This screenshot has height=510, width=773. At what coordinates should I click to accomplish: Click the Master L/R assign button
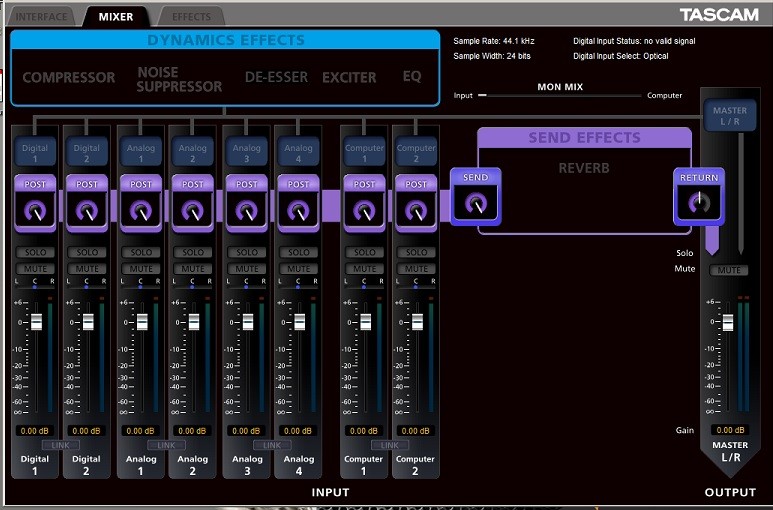tap(729, 116)
